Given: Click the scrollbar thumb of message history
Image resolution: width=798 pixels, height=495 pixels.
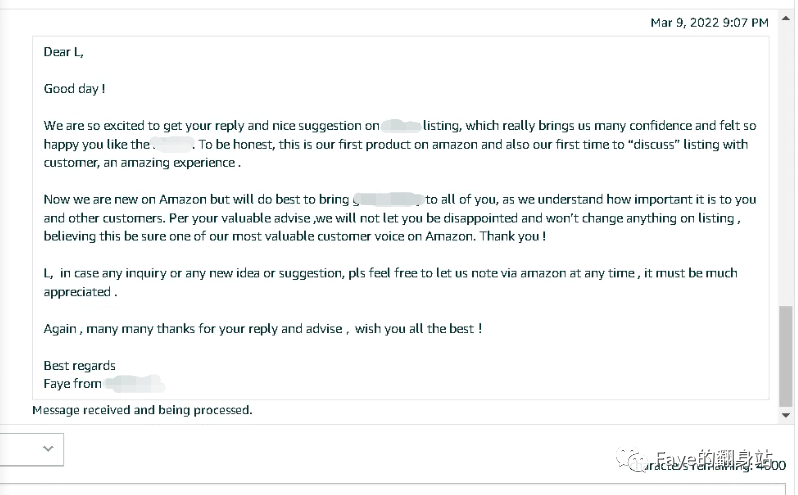Looking at the screenshot, I should [786, 354].
